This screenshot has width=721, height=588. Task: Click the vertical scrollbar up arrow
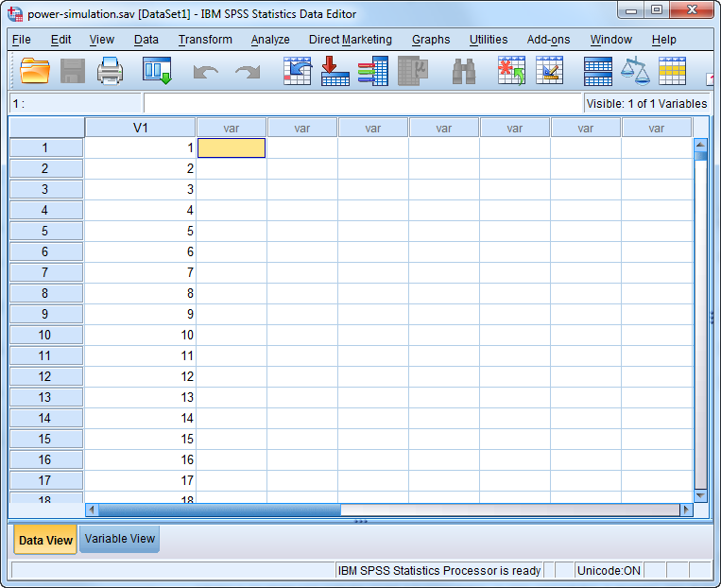700,145
